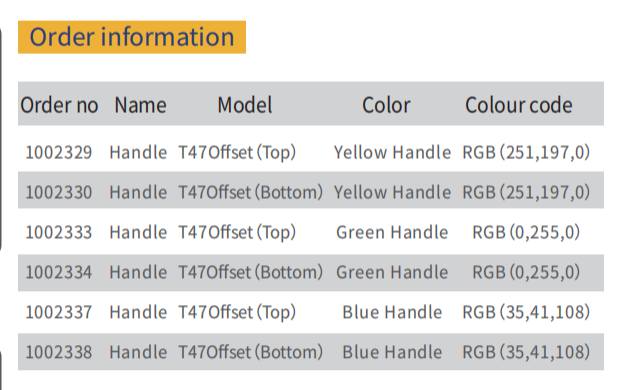Click RGB (251,197,0) in row 1002329

(526, 153)
